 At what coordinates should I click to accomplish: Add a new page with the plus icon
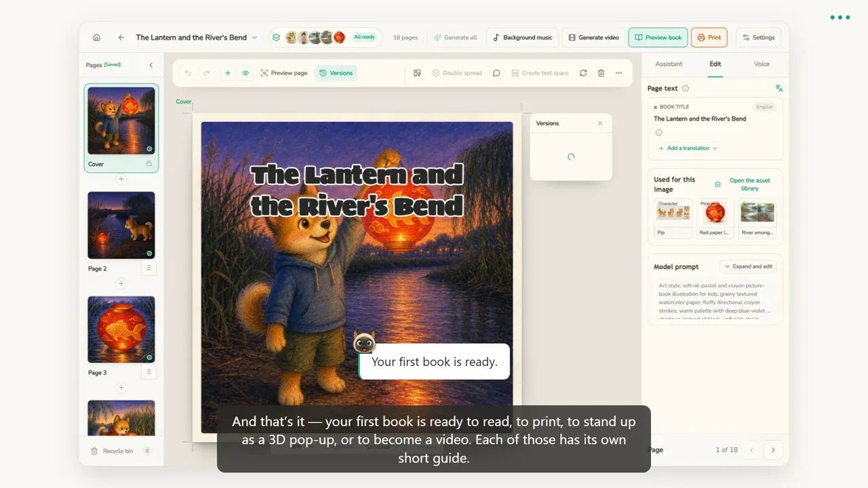click(x=228, y=73)
